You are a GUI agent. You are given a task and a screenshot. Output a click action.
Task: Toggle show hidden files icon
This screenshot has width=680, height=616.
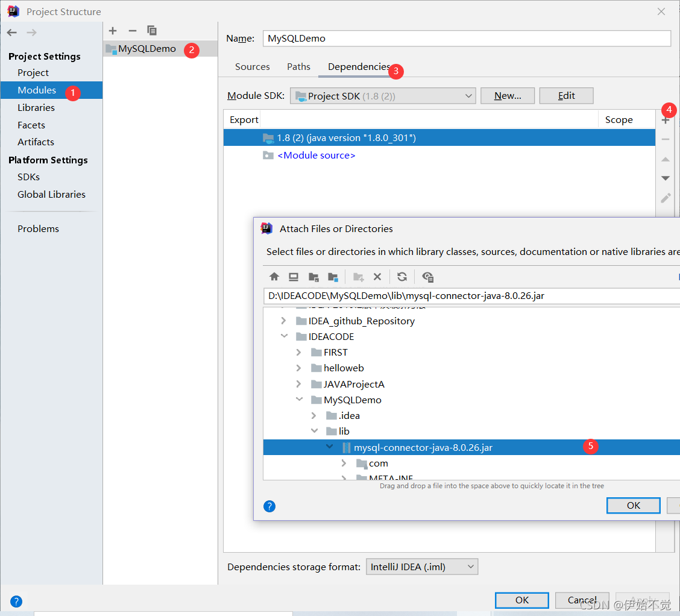click(x=427, y=277)
